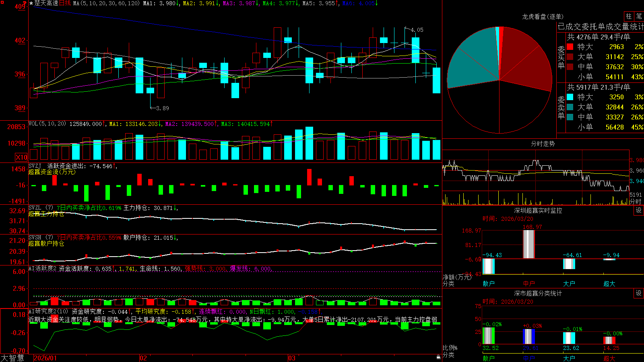
Task: Click the 强势线: 3.000 value
Action: [205, 268]
